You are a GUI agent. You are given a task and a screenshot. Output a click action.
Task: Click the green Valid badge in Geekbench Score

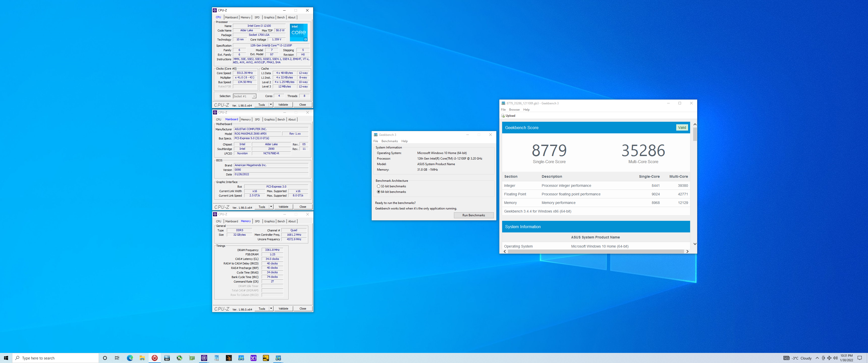pyautogui.click(x=682, y=128)
